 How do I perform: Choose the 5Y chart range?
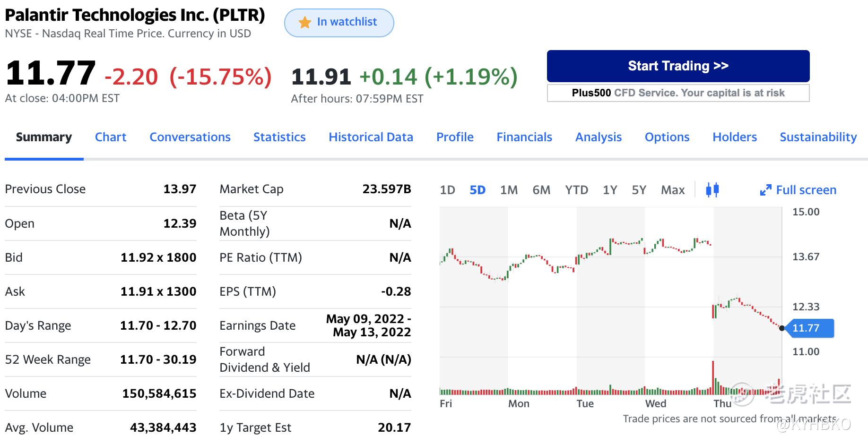[x=639, y=190]
